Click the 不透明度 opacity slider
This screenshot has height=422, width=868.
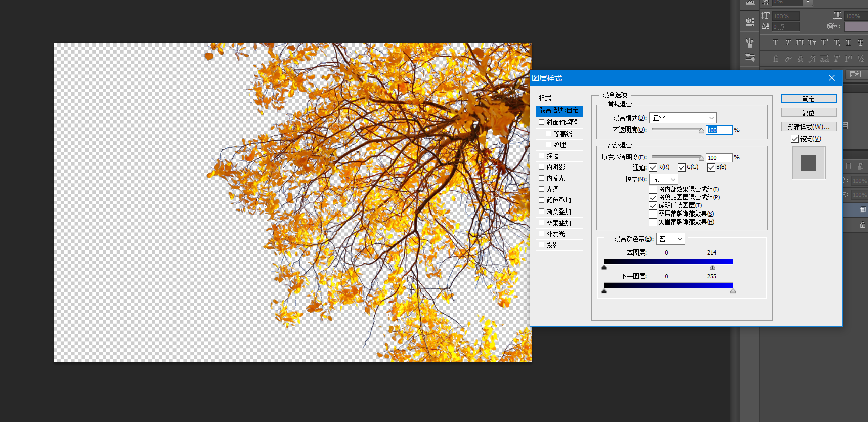pos(677,130)
